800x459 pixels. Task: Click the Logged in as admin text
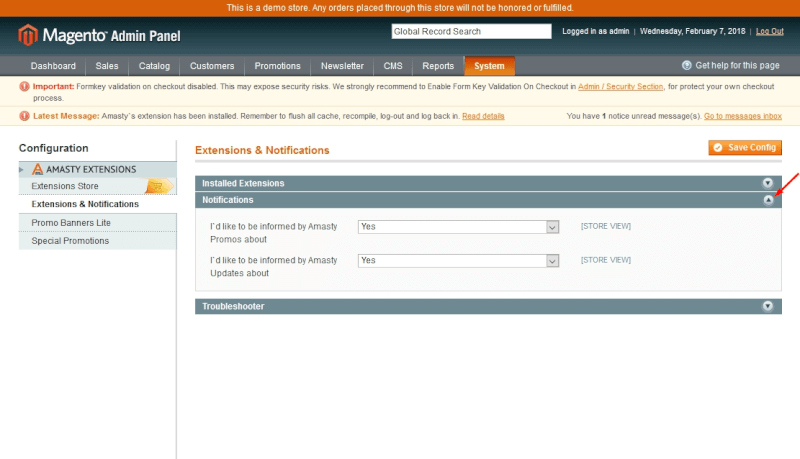(x=595, y=31)
